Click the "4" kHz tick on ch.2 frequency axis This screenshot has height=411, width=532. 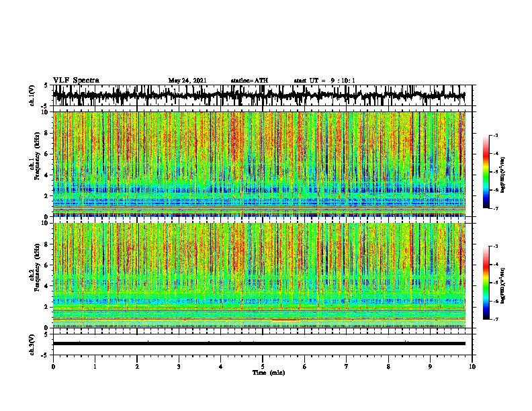(47, 286)
